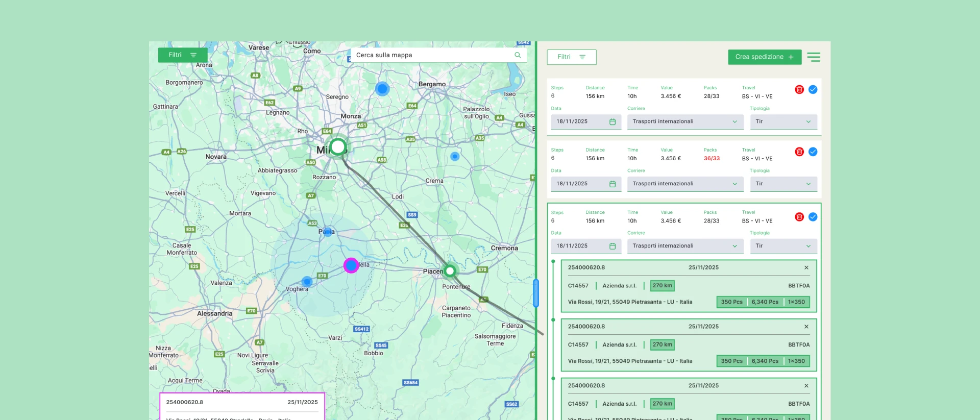980x420 pixels.
Task: Open calendar icon in first shipment date
Action: 612,122
